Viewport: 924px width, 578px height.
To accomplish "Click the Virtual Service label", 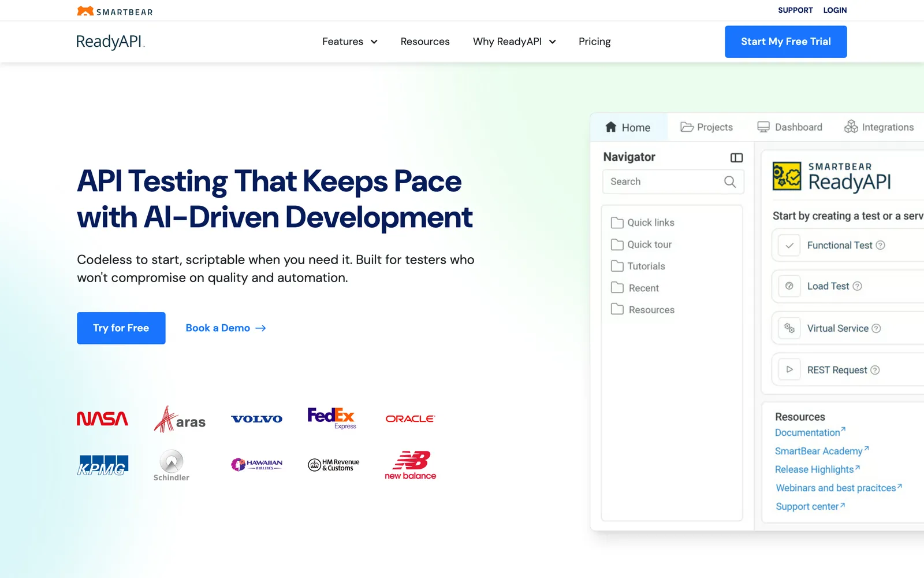I will click(838, 328).
